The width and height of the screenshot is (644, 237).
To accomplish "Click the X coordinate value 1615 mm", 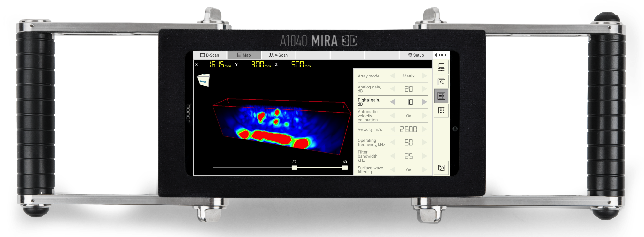I will tap(220, 65).
